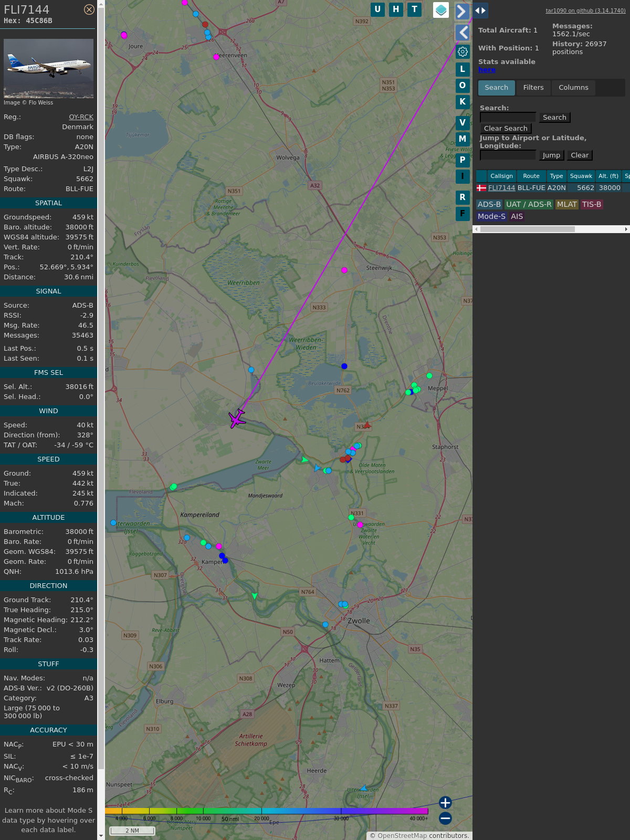Screen dimensions: 630x840
Task: Sort table by Route column
Action: [531, 176]
